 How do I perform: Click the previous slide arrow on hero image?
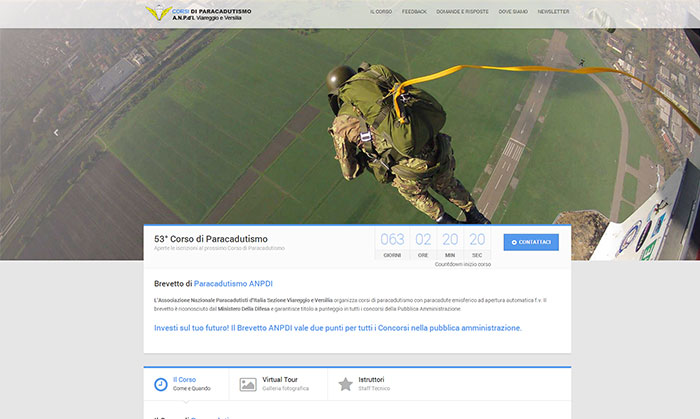(x=56, y=132)
